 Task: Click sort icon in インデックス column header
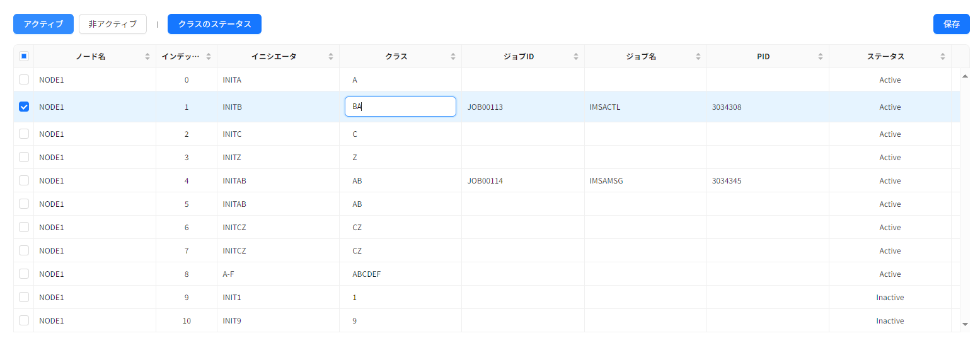(209, 57)
